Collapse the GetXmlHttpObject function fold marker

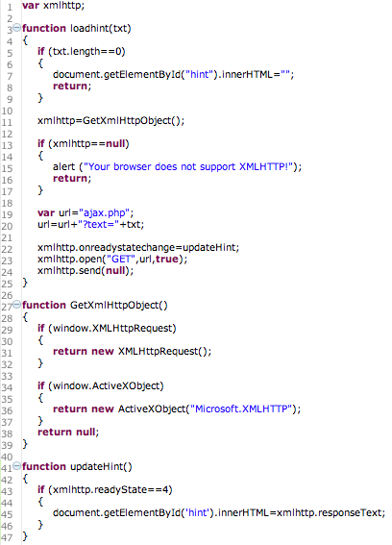pyautogui.click(x=16, y=305)
